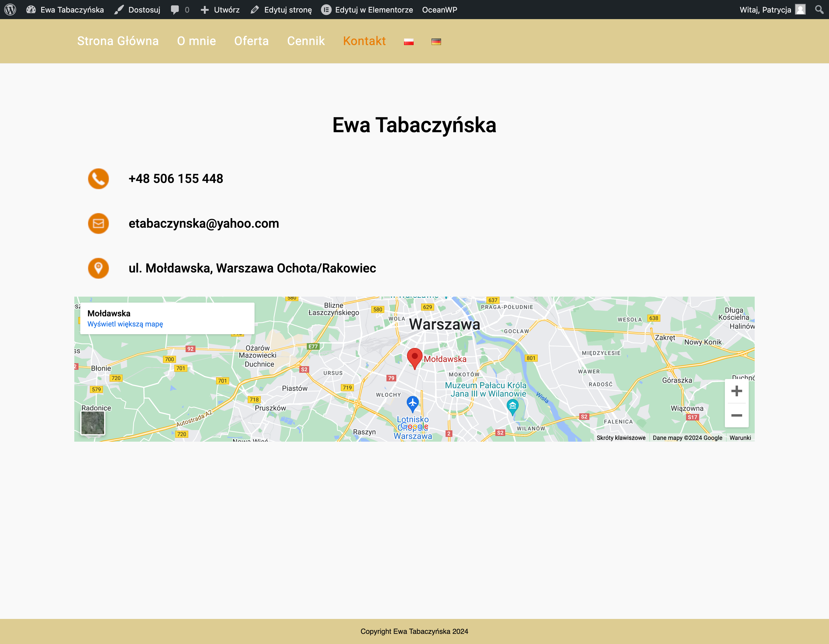Zoom in on the map
This screenshot has width=829, height=644.
click(x=736, y=391)
